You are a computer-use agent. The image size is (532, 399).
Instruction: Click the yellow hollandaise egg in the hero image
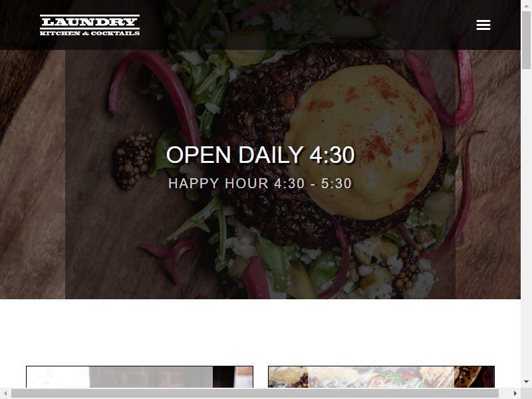363,142
